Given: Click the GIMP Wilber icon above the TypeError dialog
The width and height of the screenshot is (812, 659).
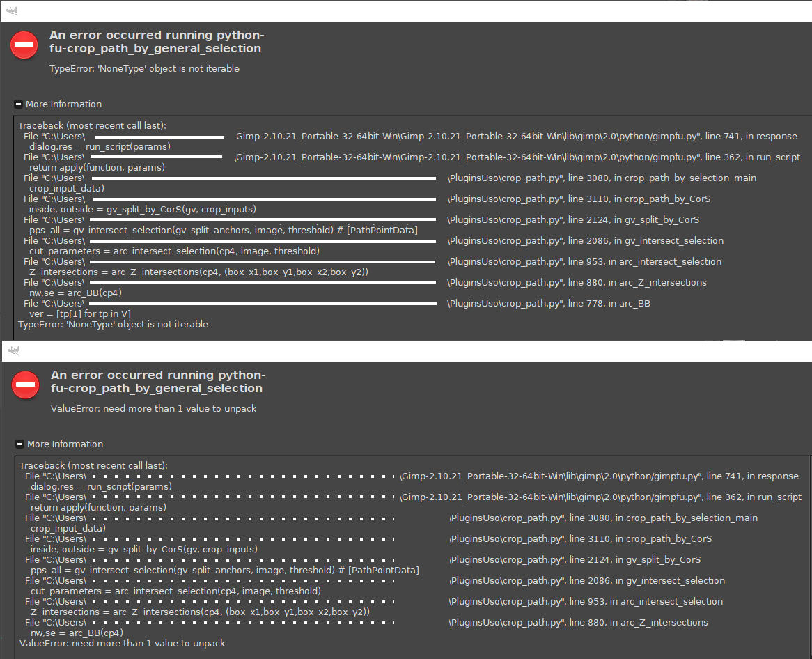Looking at the screenshot, I should (11, 10).
